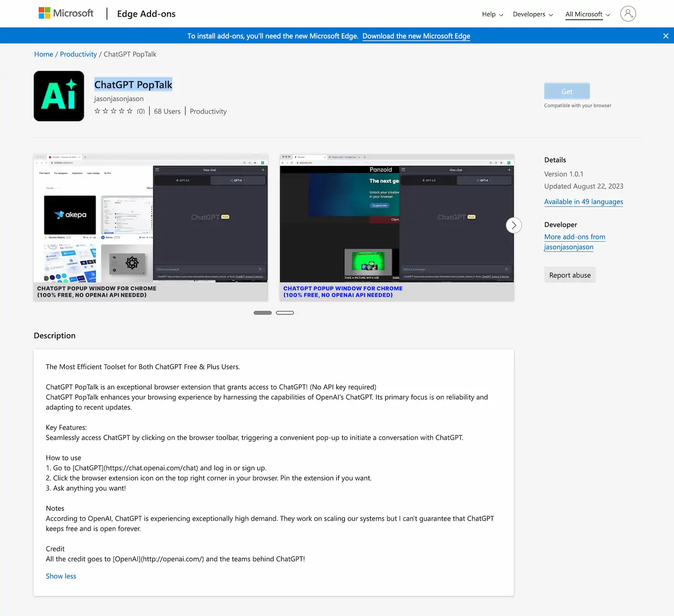This screenshot has height=616, width=674.
Task: Click Updated August 22, 2023 text
Action: 583,186
